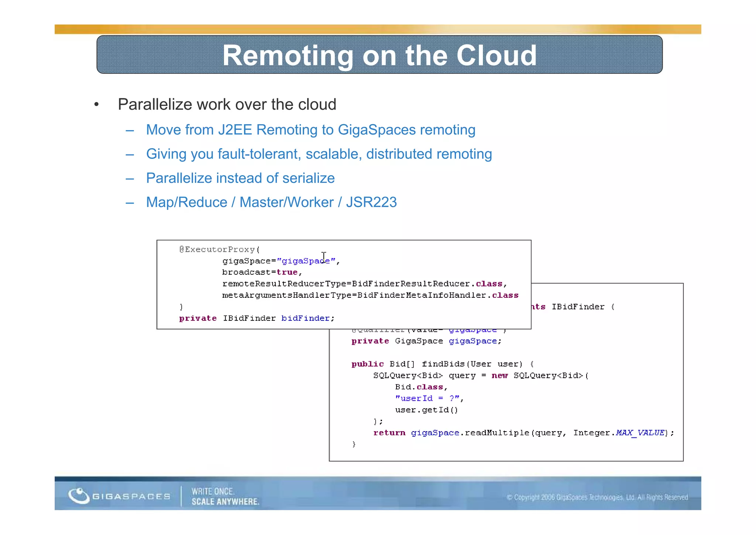Click the return gigaSpace.readMultiple statement
The height and width of the screenshot is (535, 756).
(x=523, y=433)
